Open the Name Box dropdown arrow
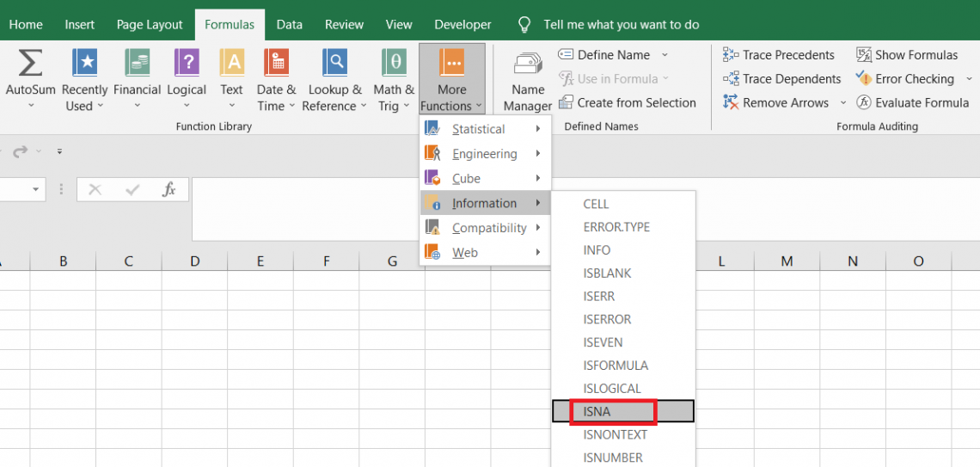The width and height of the screenshot is (980, 467). (36, 189)
